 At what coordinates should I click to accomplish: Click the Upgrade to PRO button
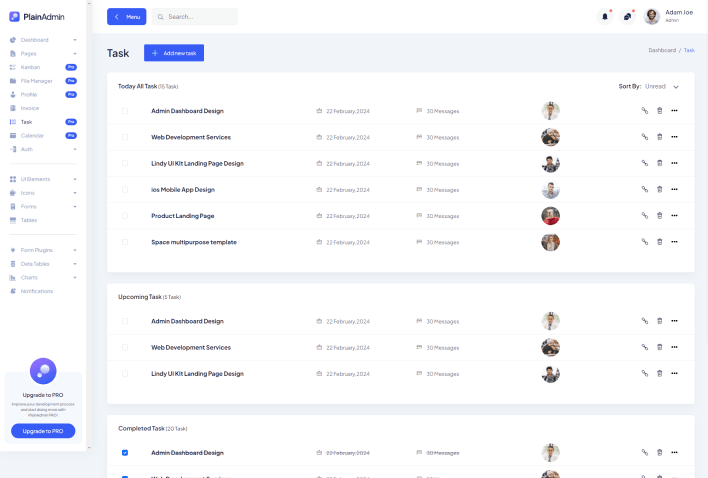(x=43, y=431)
